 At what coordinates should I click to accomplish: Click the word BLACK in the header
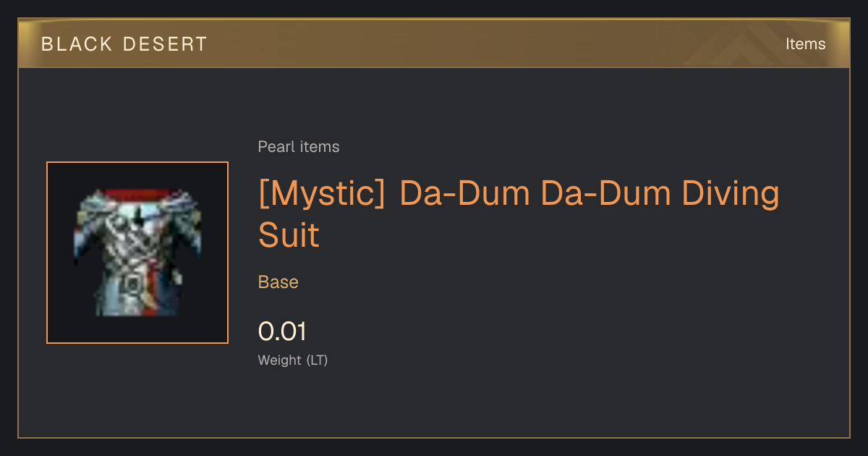(x=77, y=44)
